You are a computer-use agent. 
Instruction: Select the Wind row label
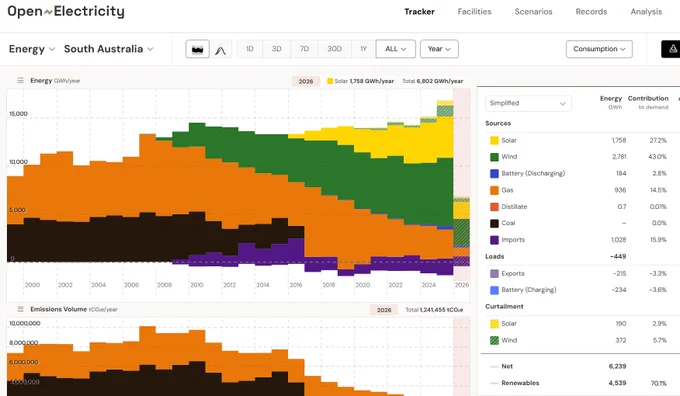pyautogui.click(x=509, y=157)
